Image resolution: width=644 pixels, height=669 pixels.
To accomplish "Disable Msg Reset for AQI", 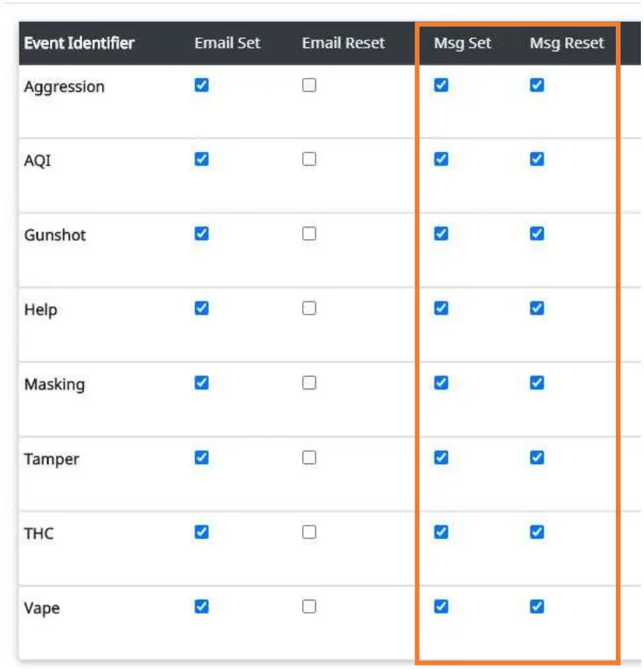I will [x=537, y=160].
